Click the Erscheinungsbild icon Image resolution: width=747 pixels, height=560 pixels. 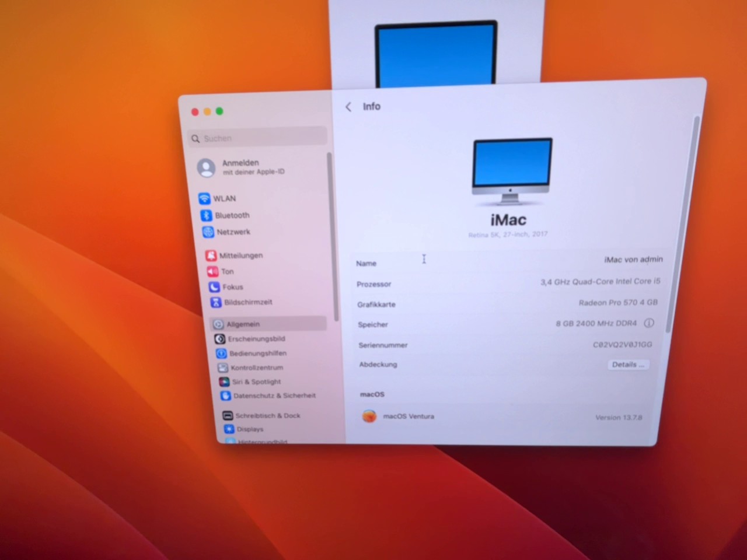(219, 339)
